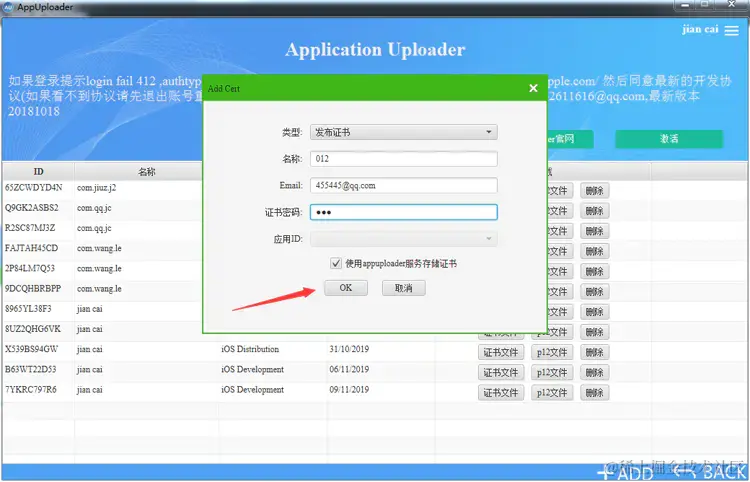The height and width of the screenshot is (482, 750).
Task: Delete certificate 9DCQHBRBPP with 删除
Action: point(595,292)
